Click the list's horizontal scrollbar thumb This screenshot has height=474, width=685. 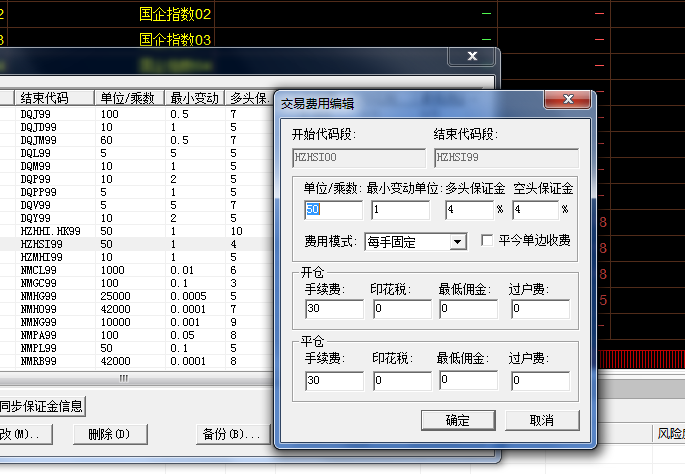[124, 378]
